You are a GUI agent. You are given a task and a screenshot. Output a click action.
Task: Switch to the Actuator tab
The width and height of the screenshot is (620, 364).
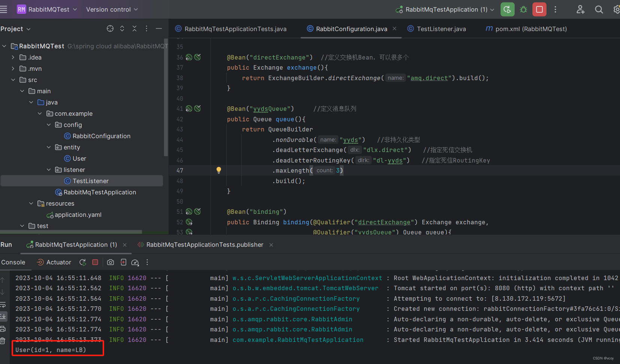click(54, 262)
